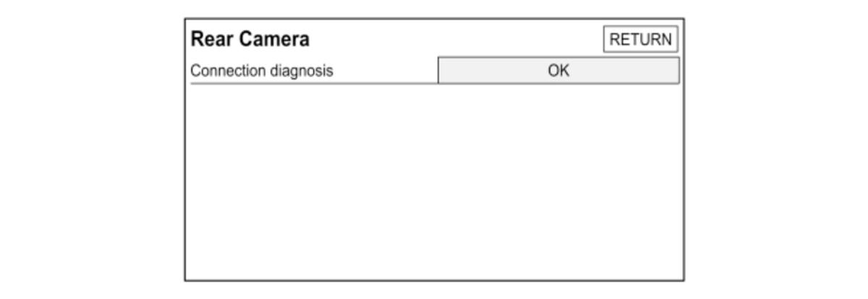Screen dimensions: 868x299
Task: Click the OK status box
Action: point(558,71)
